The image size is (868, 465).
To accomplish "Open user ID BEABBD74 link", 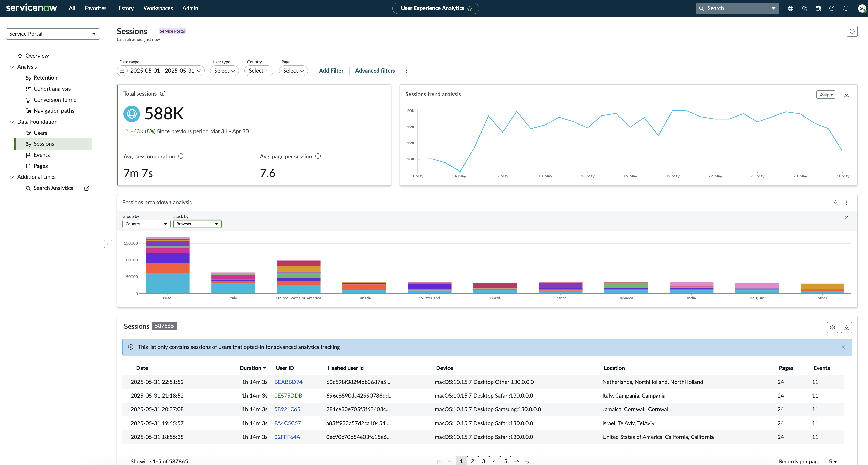I will (288, 382).
